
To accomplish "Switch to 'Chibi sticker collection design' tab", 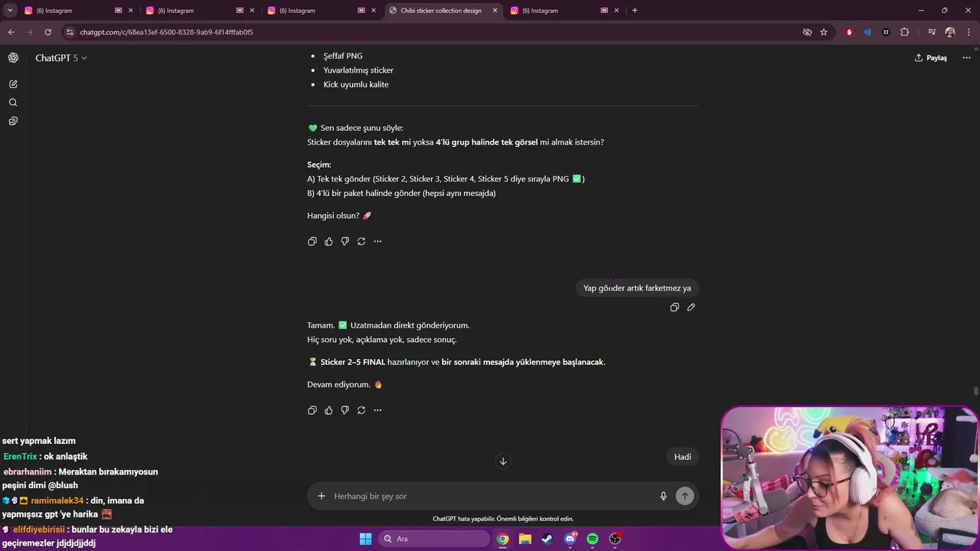I will [441, 11].
